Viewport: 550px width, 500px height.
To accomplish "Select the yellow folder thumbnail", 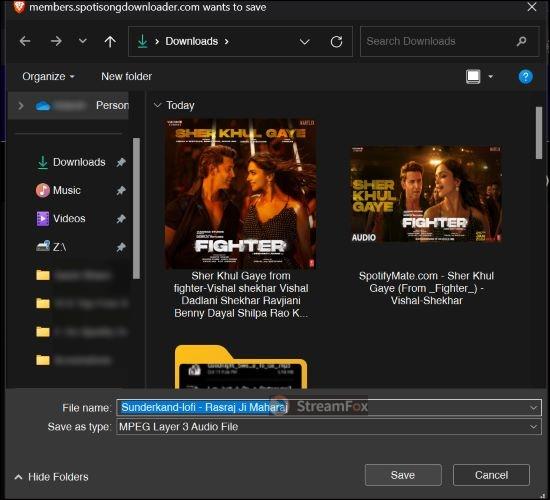I will 241,367.
